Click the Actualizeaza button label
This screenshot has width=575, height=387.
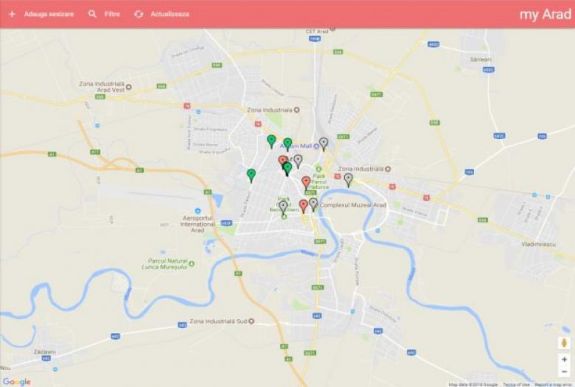tap(170, 14)
